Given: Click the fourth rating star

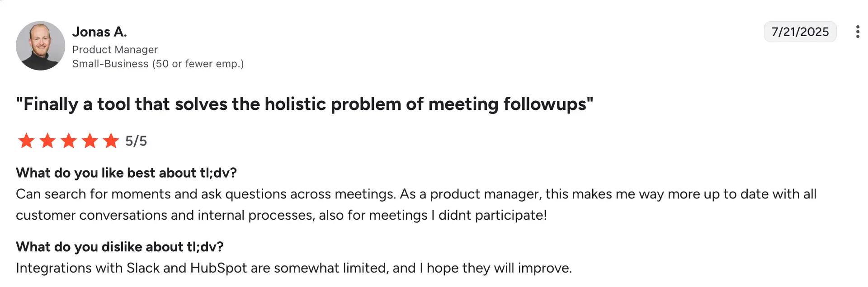Looking at the screenshot, I should tap(90, 141).
